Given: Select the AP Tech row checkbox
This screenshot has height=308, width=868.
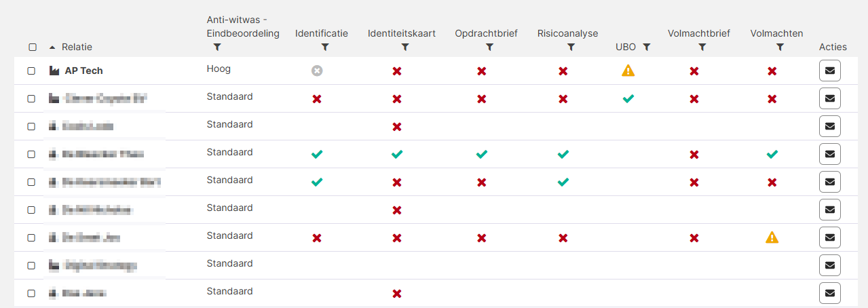Looking at the screenshot, I should click(x=31, y=71).
